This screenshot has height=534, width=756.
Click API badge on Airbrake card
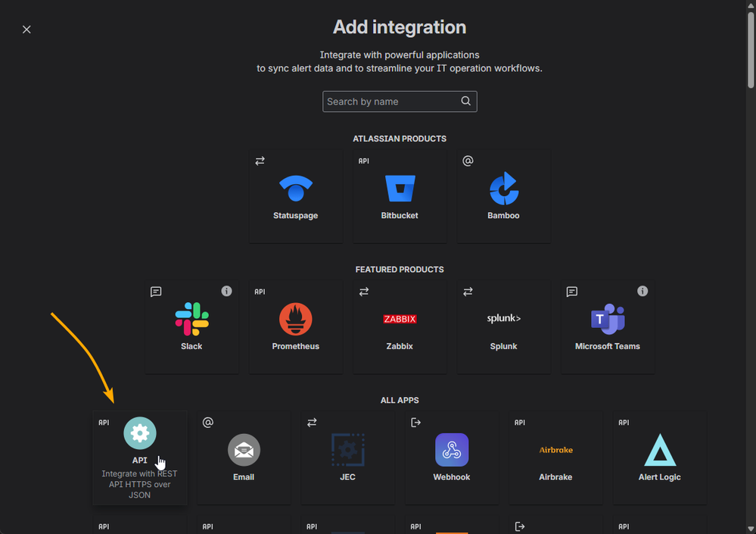[520, 423]
